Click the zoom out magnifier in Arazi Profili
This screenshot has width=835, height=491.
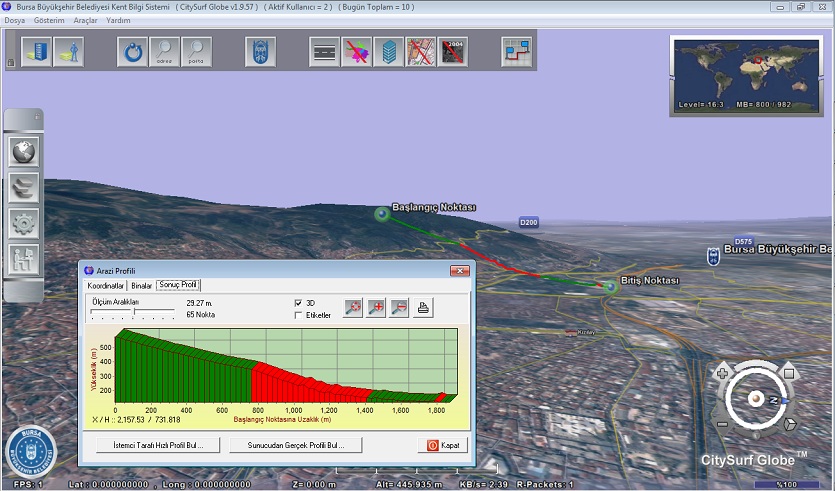399,307
